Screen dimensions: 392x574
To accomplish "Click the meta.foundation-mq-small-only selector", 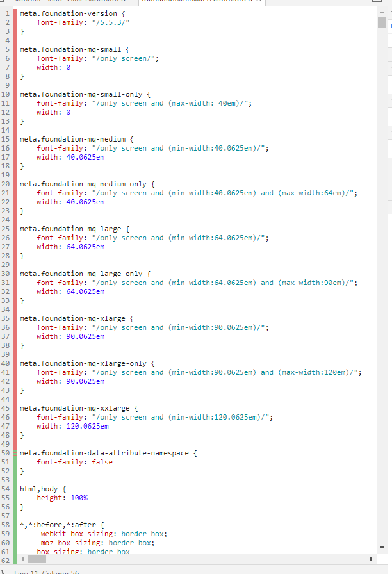I will [x=81, y=94].
